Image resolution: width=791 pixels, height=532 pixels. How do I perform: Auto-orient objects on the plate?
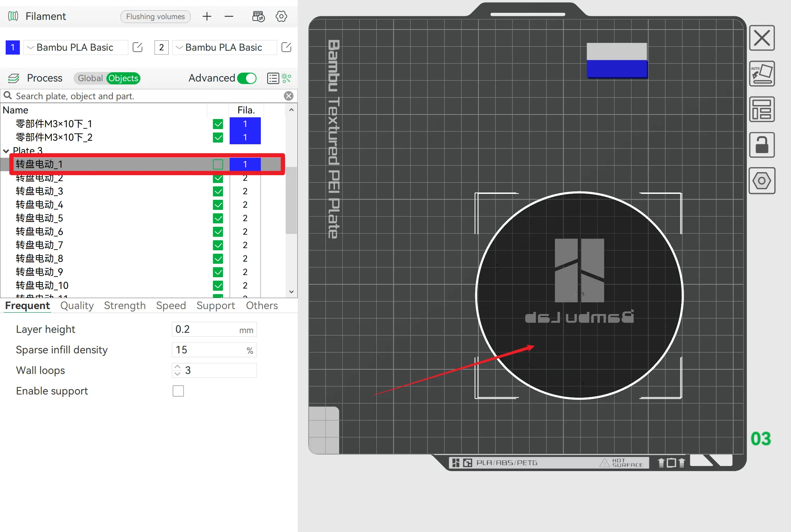pos(762,74)
